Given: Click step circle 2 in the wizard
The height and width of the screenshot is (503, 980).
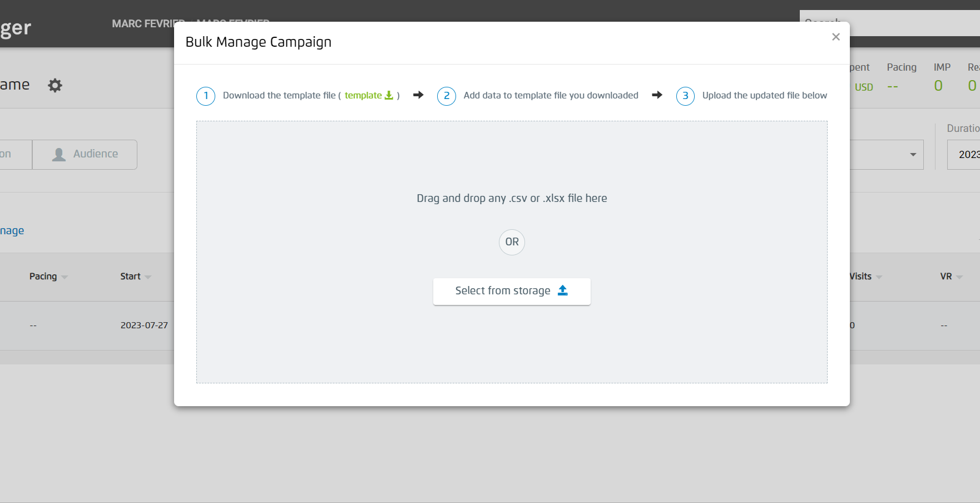Looking at the screenshot, I should [x=446, y=96].
